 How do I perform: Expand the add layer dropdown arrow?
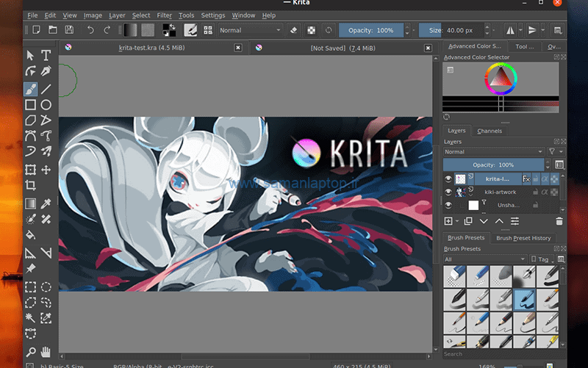click(457, 221)
